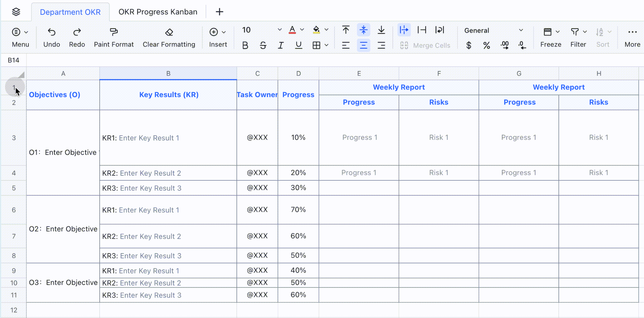Switch to Department OKR tab
Screen dimensions: 644x318
(70, 12)
